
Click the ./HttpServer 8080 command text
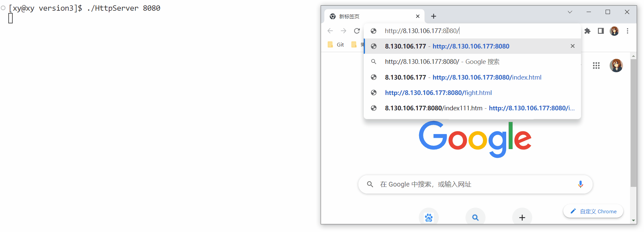123,8
